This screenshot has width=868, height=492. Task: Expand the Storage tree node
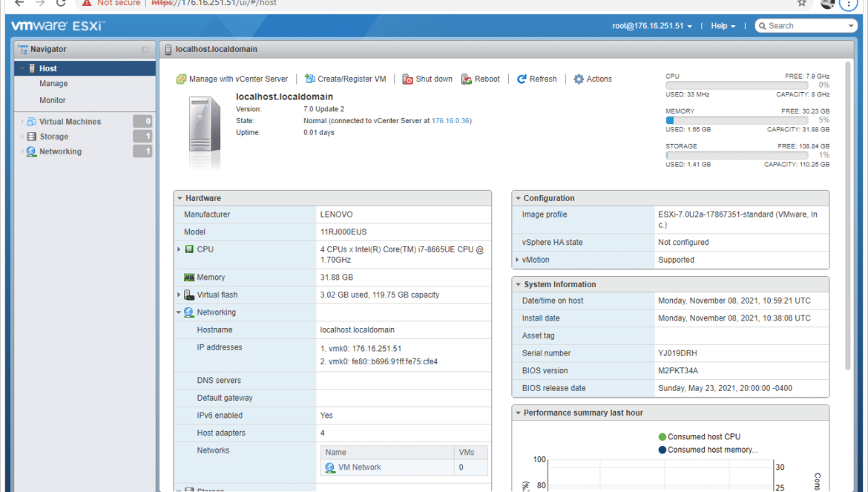22,137
